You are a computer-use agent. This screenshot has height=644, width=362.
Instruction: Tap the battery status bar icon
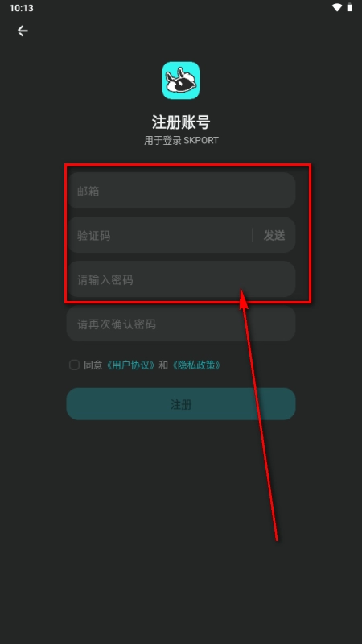click(x=350, y=7)
